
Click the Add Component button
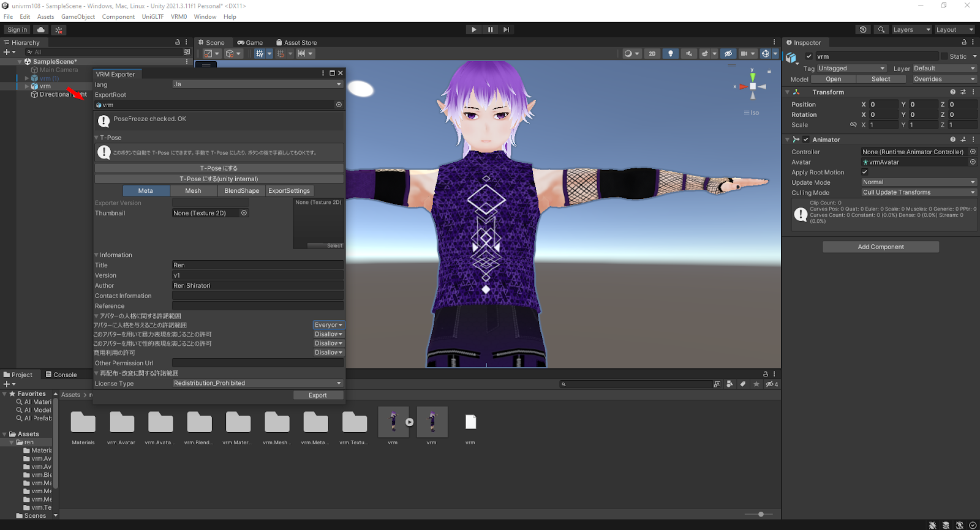click(x=881, y=247)
